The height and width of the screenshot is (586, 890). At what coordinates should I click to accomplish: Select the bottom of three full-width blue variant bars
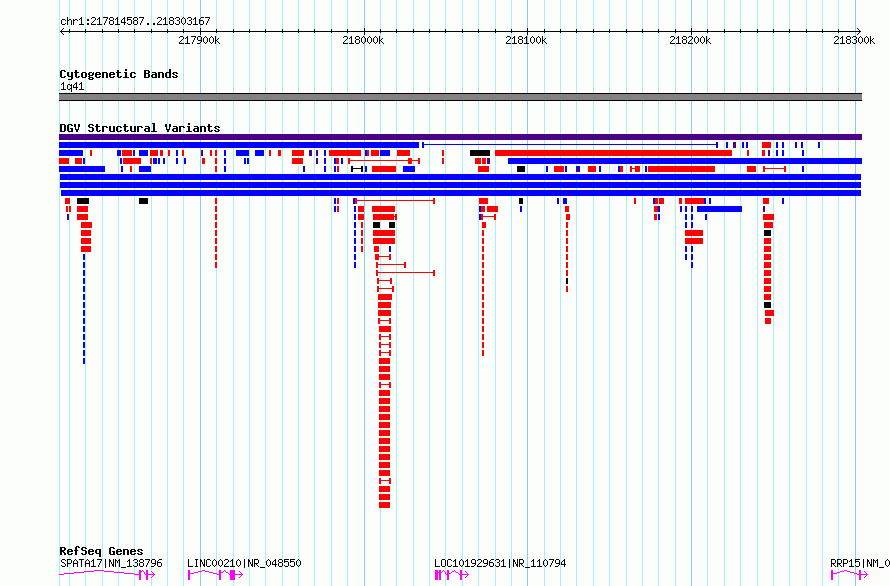(460, 193)
